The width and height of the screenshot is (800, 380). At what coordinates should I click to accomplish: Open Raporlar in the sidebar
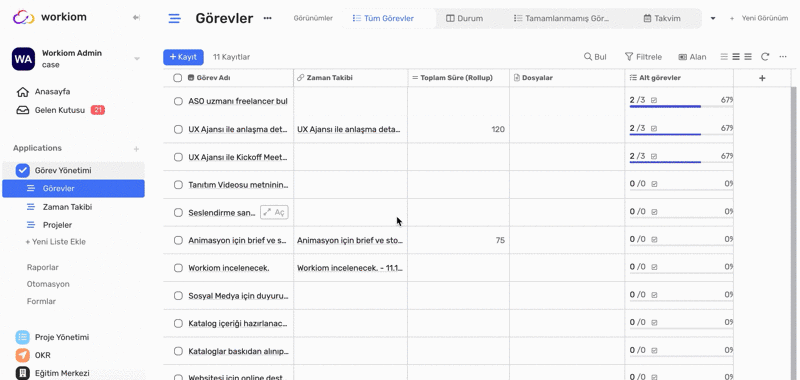43,267
